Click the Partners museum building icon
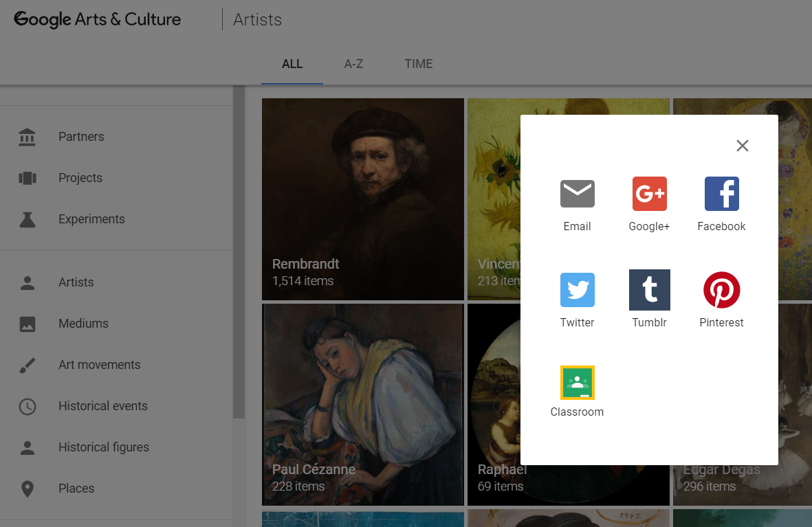 [x=28, y=137]
